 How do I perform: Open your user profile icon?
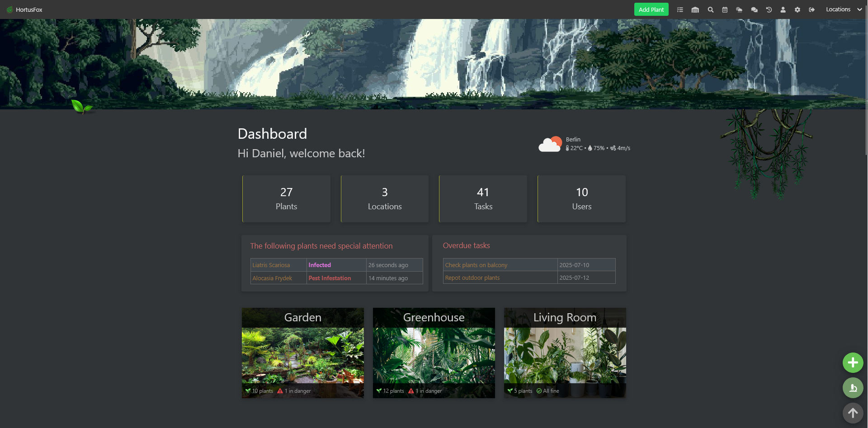[x=783, y=9]
